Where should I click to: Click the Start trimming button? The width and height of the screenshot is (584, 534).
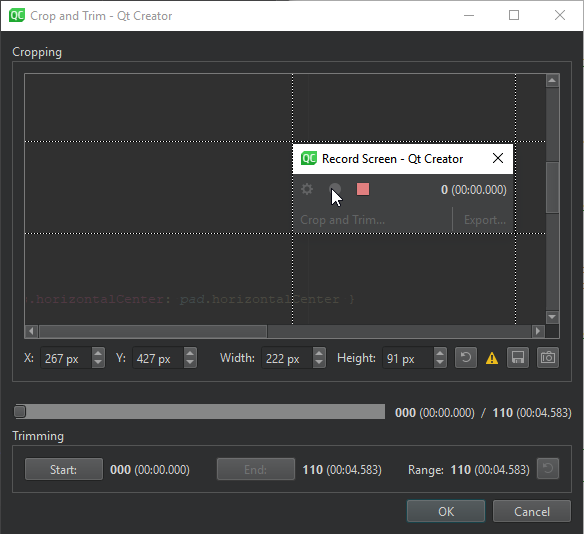64,469
